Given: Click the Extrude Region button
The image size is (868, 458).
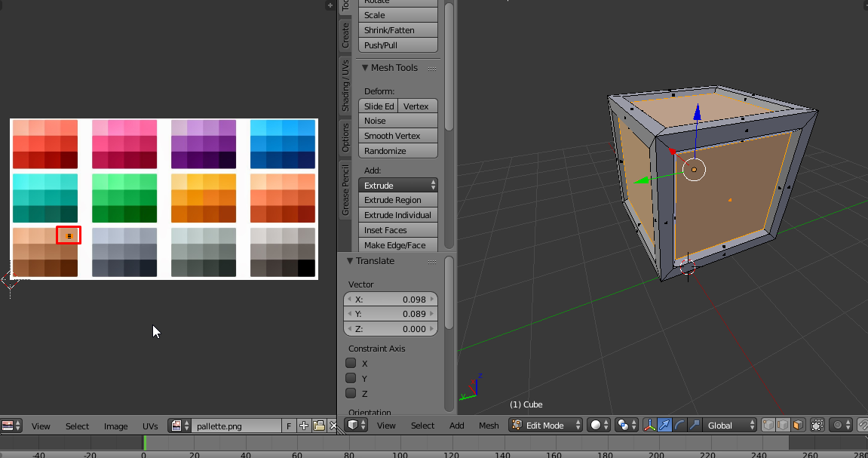Looking at the screenshot, I should click(x=398, y=200).
